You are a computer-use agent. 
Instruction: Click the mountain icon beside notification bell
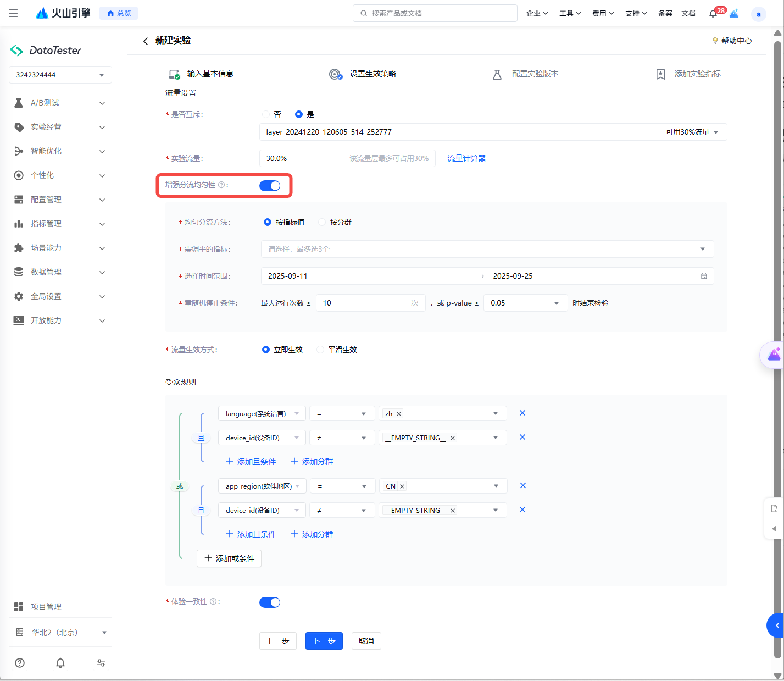(x=734, y=13)
